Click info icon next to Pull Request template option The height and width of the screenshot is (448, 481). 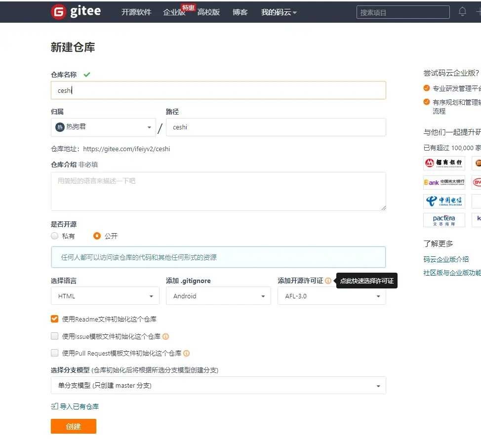[186, 354]
